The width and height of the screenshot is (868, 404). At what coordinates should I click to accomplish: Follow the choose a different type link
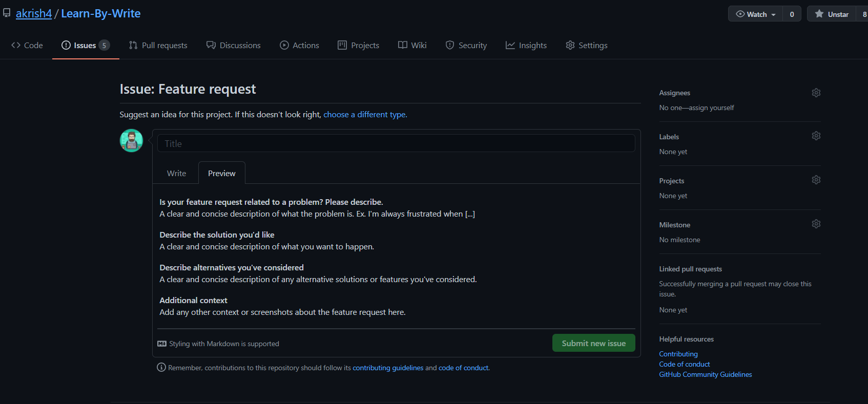pos(365,114)
